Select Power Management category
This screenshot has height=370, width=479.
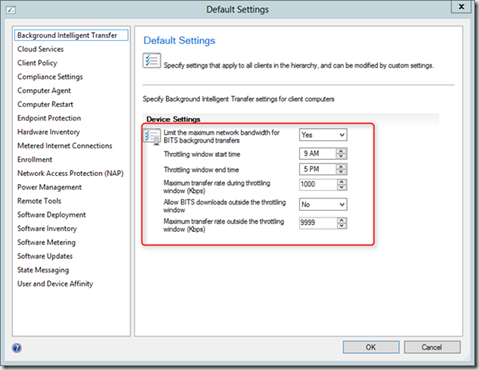click(x=49, y=187)
